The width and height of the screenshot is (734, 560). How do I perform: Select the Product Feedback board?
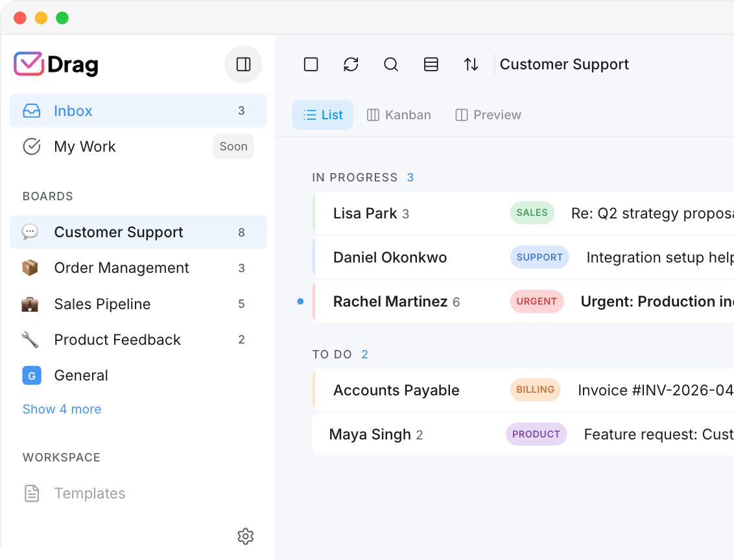pos(138,340)
